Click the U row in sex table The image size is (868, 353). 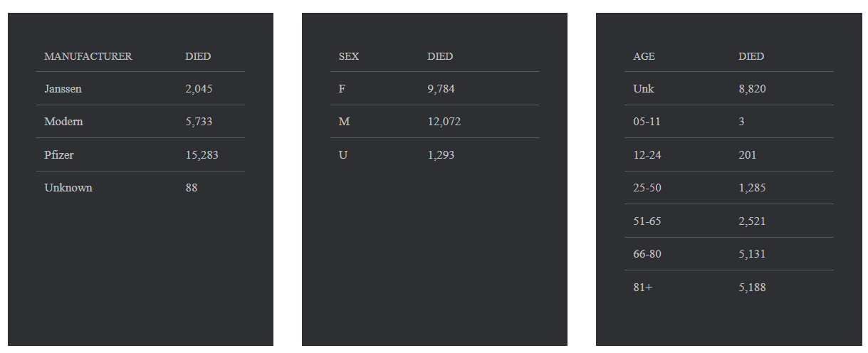343,154
